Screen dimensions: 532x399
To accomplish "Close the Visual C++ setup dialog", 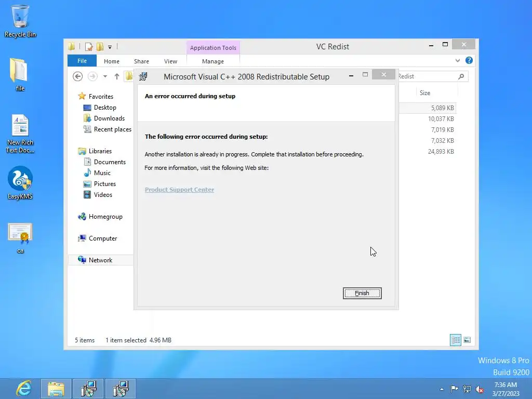I will click(x=383, y=74).
